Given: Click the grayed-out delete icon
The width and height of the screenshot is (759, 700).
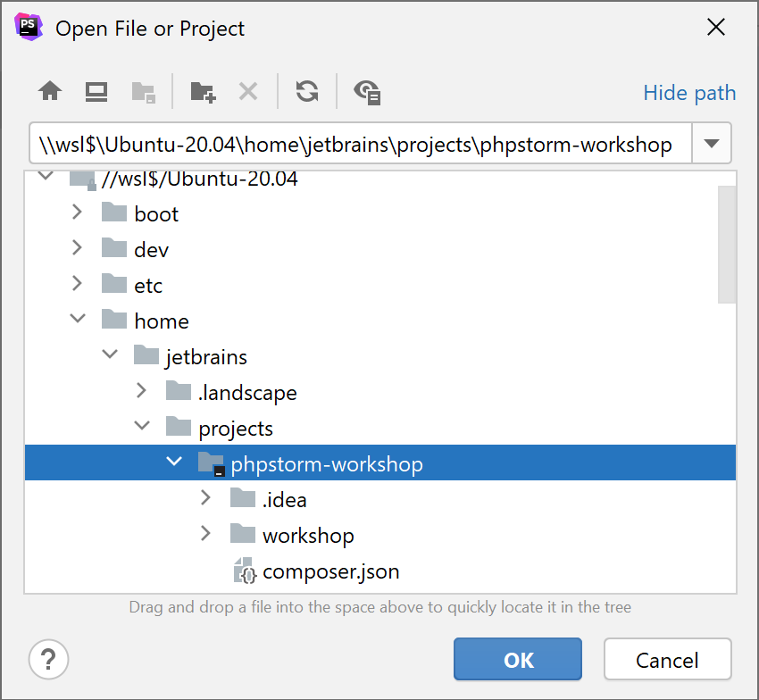Looking at the screenshot, I should pos(247,91).
